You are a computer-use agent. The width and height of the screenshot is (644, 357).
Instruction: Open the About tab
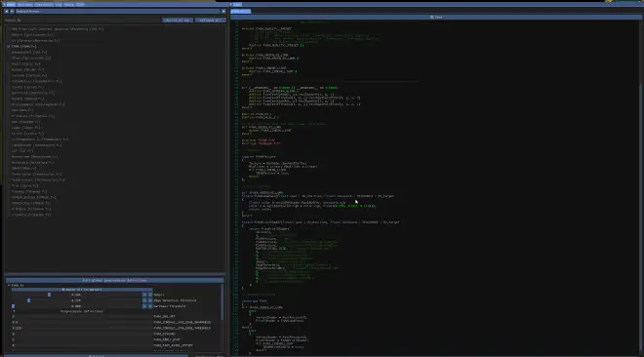(68, 4)
